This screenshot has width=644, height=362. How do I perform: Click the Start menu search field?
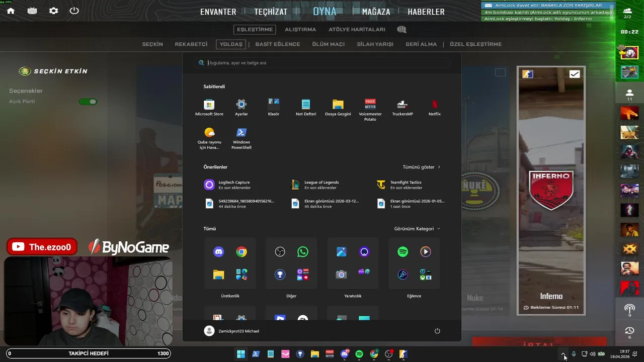[322, 63]
